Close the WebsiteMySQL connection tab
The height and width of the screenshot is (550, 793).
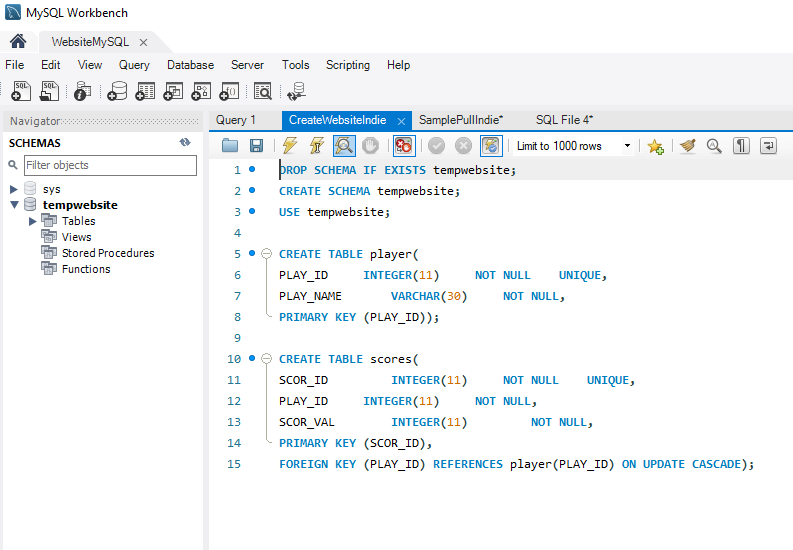(143, 42)
